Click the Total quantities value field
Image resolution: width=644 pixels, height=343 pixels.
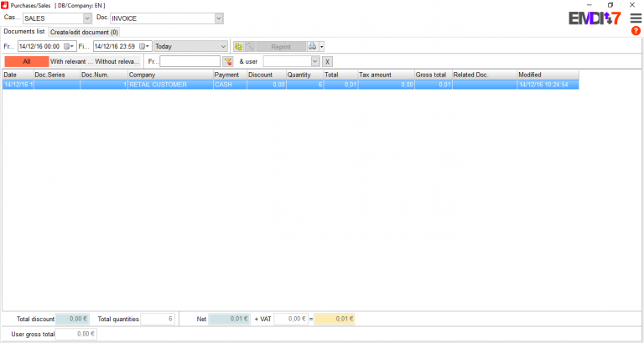pos(158,320)
